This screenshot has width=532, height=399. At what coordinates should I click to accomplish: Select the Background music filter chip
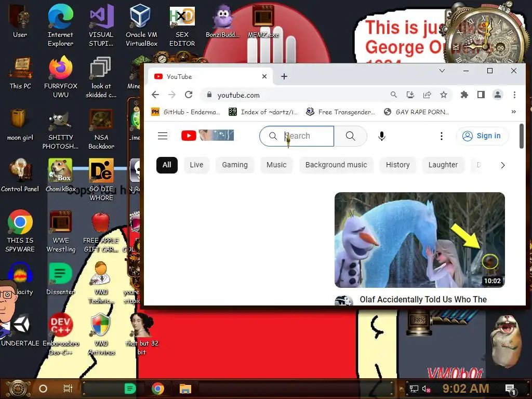click(x=336, y=165)
